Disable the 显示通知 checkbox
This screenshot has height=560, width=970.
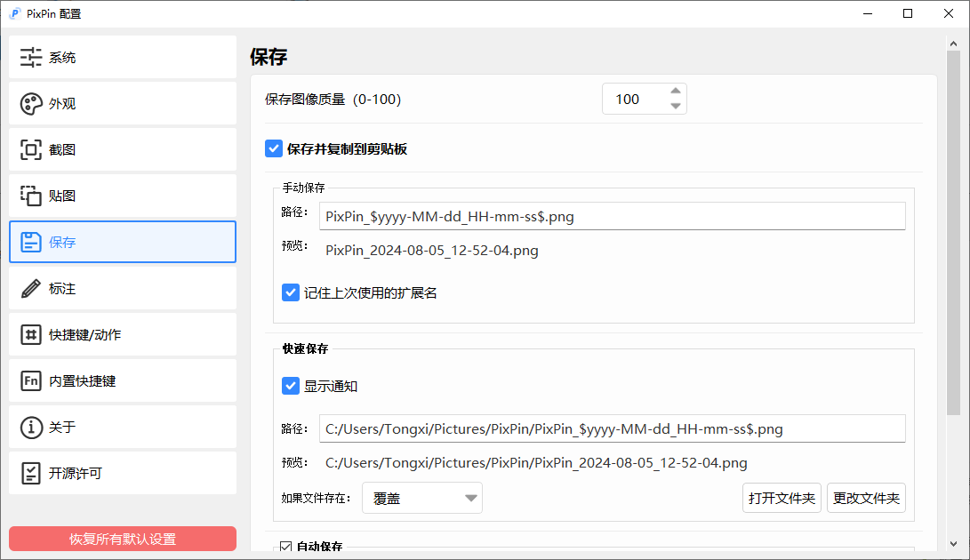(290, 386)
